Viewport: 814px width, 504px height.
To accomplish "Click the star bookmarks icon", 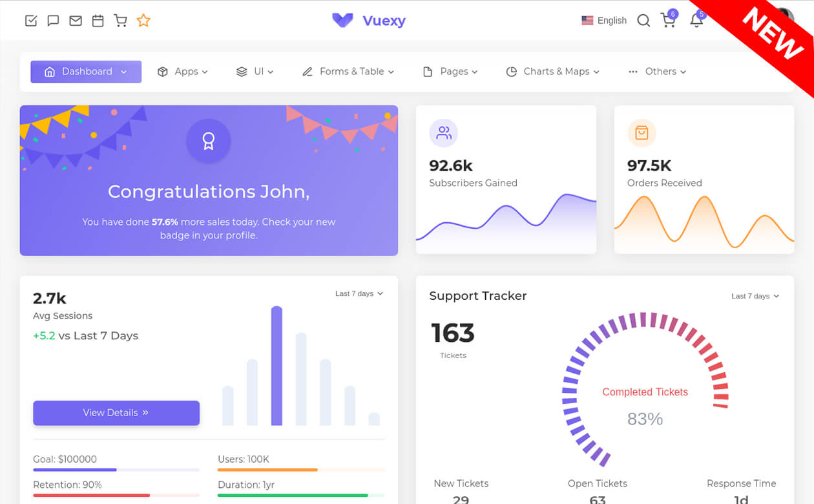I will click(143, 21).
